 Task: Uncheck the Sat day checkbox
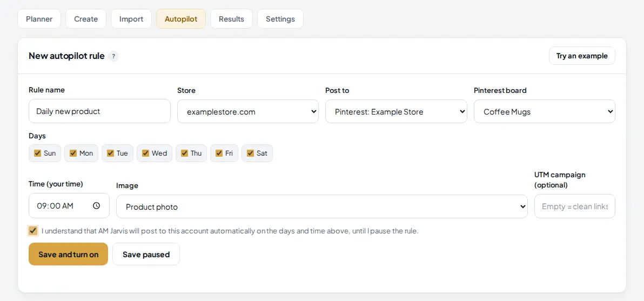point(251,153)
